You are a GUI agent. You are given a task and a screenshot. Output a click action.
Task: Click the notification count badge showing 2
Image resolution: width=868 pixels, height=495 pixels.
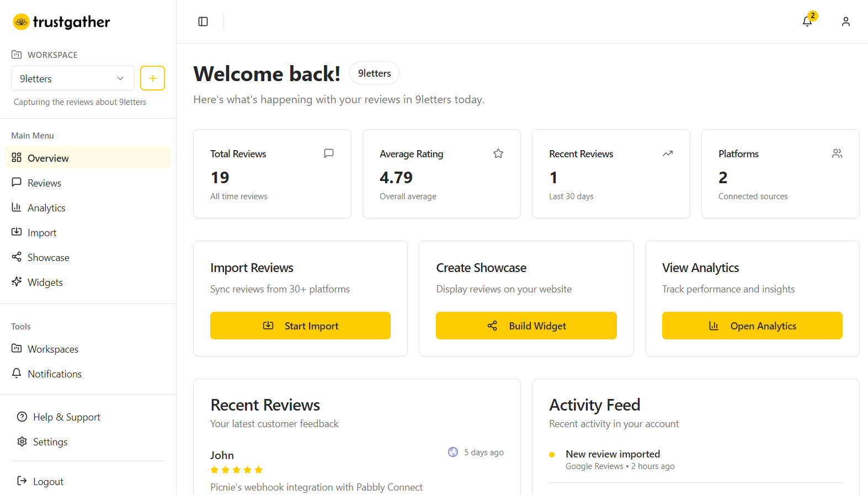pyautogui.click(x=813, y=15)
